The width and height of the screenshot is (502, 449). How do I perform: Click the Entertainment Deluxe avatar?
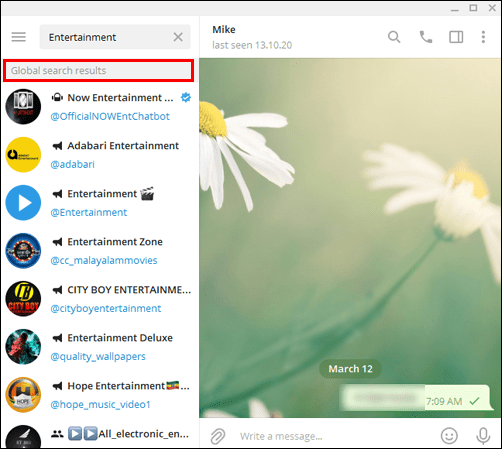pyautogui.click(x=23, y=347)
